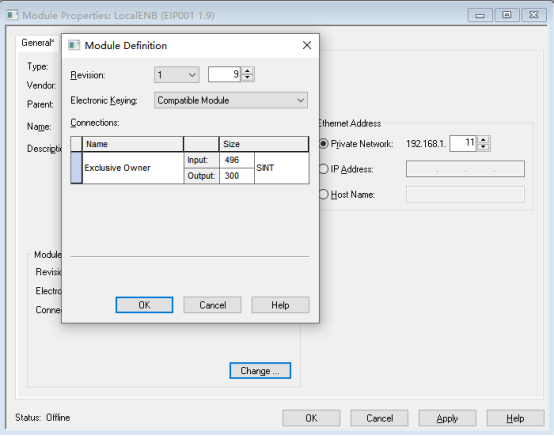Click Apply in Module Properties

coord(447,418)
